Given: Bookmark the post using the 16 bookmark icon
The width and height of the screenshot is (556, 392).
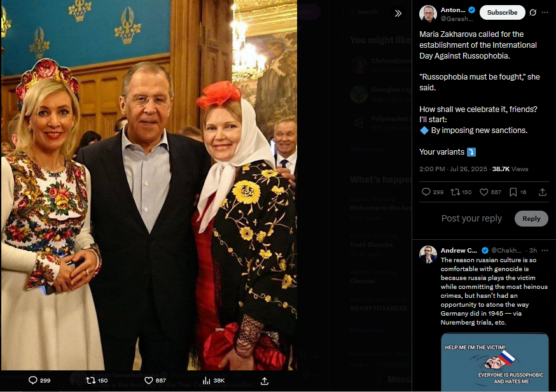Looking at the screenshot, I should tap(513, 192).
